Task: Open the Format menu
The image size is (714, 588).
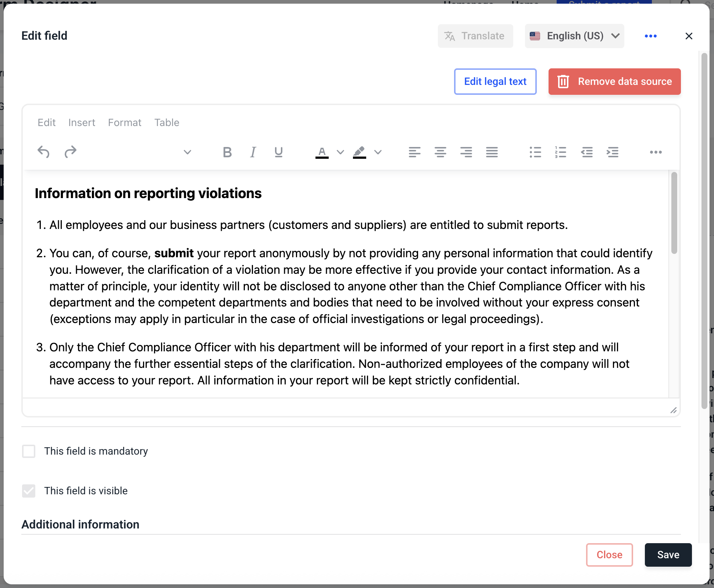Action: [125, 122]
